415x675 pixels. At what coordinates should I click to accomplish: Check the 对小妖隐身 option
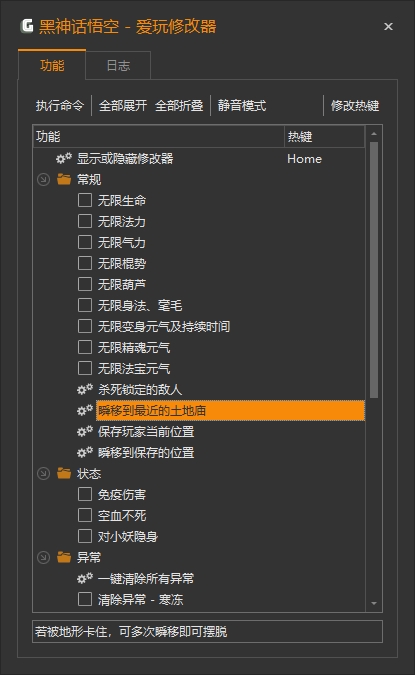tap(85, 536)
